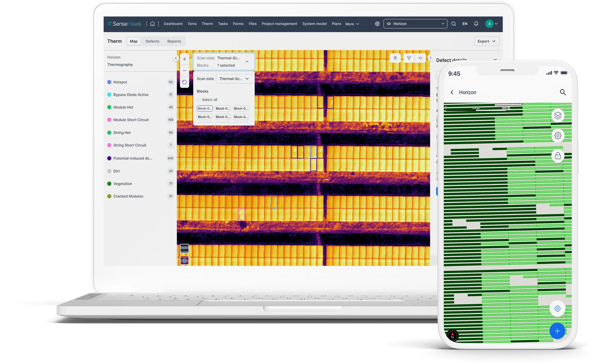Click the home icon in navbar

[152, 24]
